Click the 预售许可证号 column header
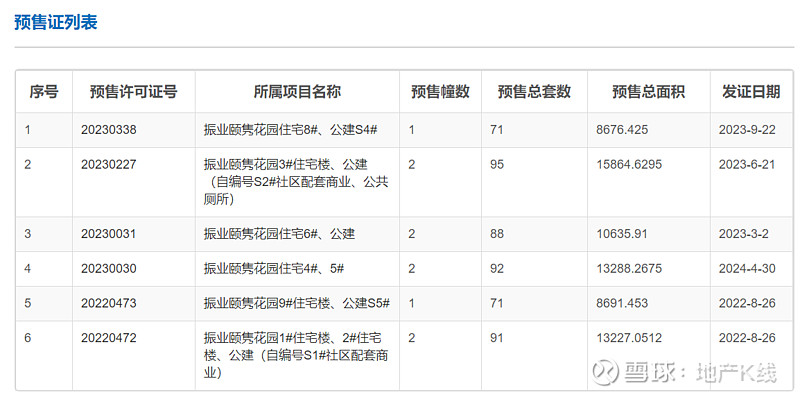This screenshot has width=800, height=397. (134, 92)
